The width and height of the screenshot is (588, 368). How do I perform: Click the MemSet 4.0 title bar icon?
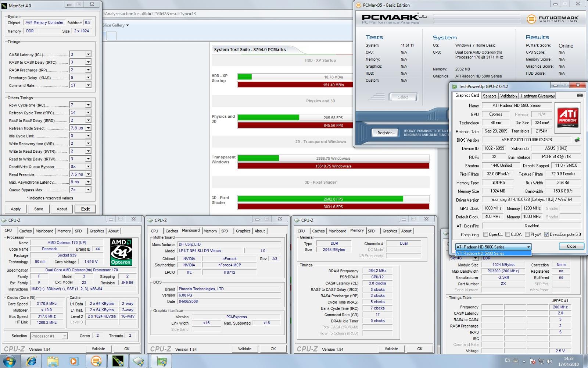click(4, 6)
